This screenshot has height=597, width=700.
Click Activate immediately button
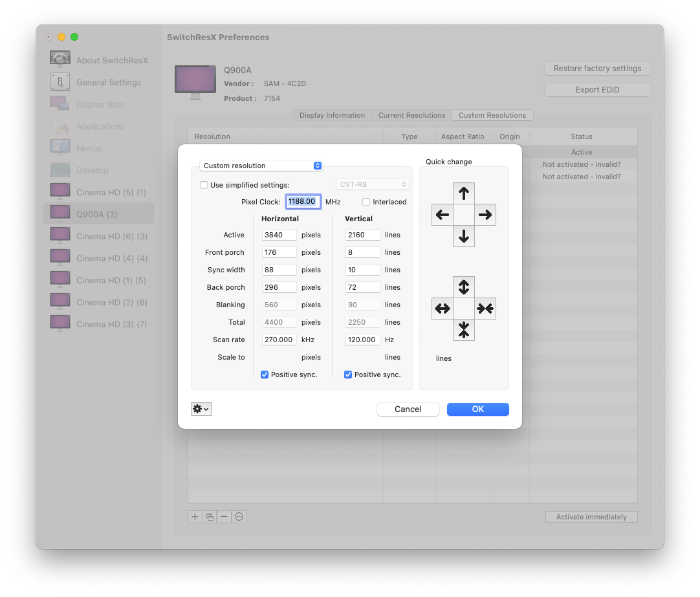591,517
